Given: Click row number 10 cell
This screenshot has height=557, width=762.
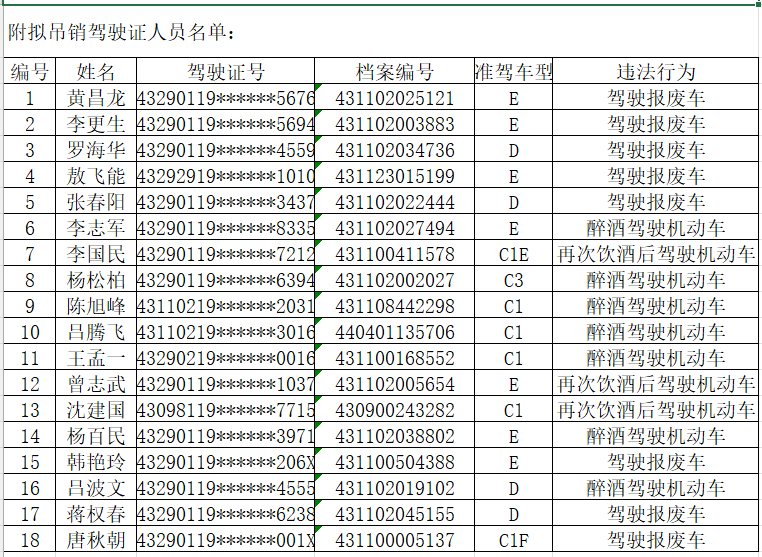Looking at the screenshot, I should (30, 332).
